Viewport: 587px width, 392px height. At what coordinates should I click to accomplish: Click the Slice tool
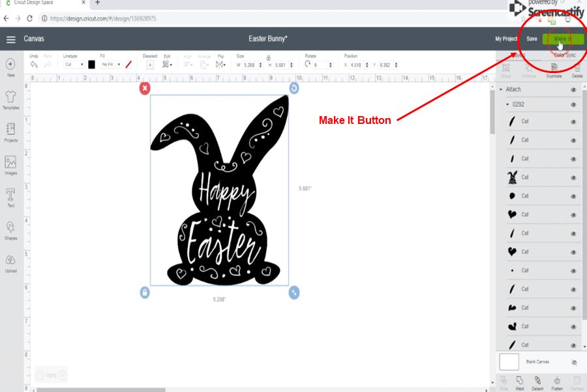(x=504, y=384)
